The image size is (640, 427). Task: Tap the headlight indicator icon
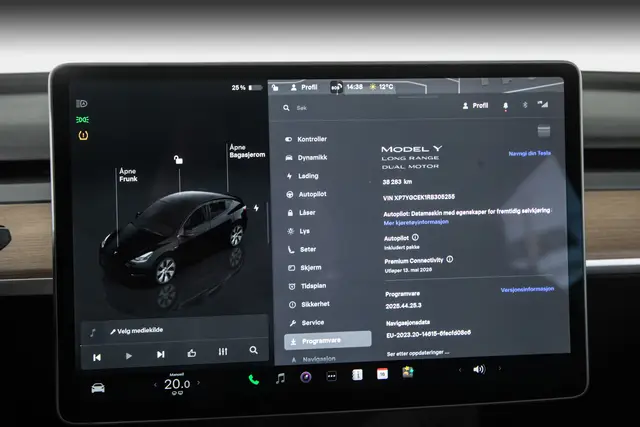82,104
